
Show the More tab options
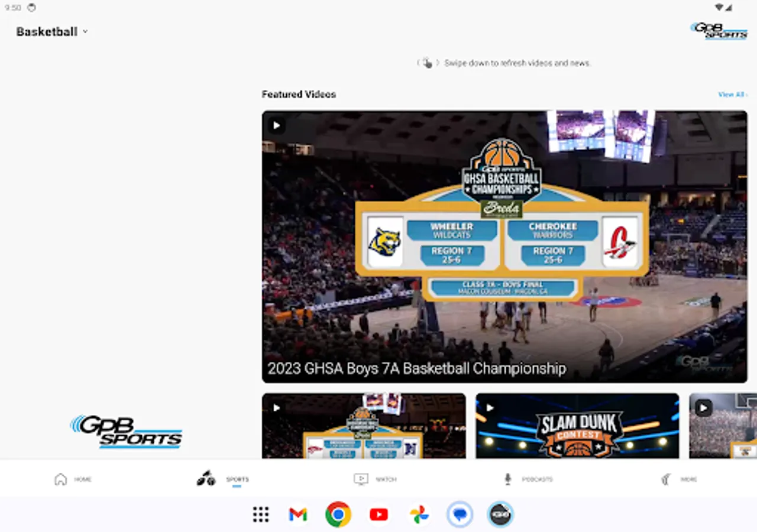tap(679, 479)
